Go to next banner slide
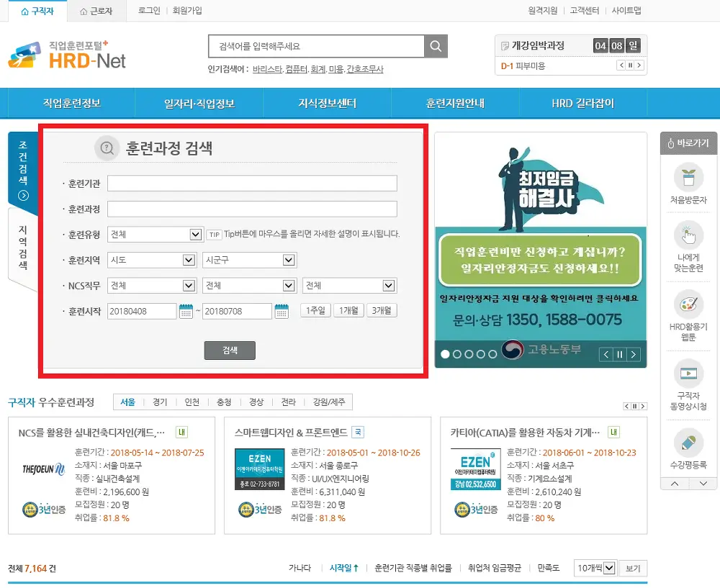 [x=634, y=354]
